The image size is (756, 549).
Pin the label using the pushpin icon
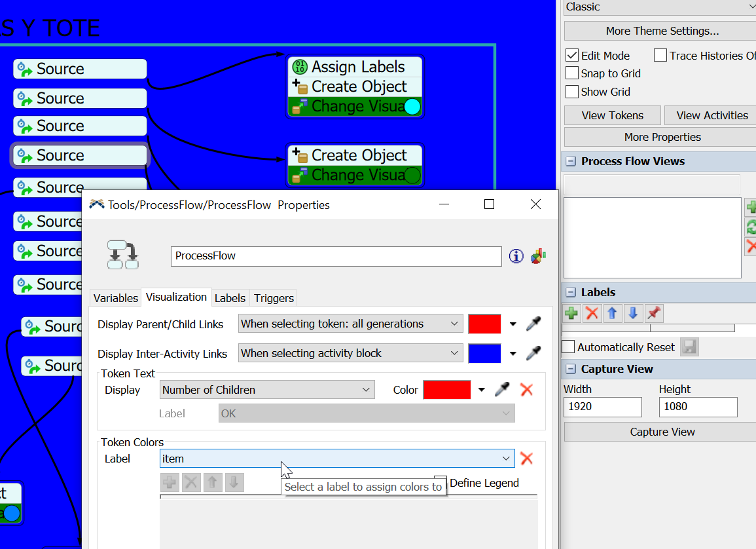click(x=653, y=314)
